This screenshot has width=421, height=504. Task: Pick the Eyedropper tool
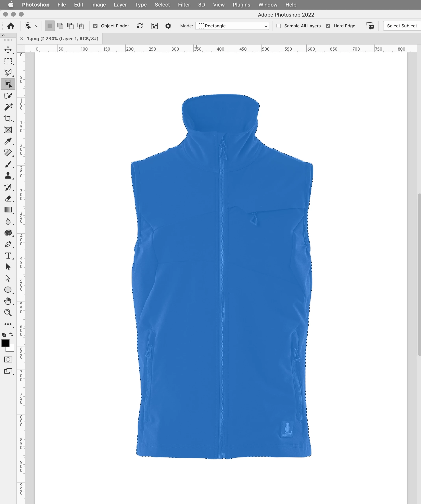click(8, 141)
